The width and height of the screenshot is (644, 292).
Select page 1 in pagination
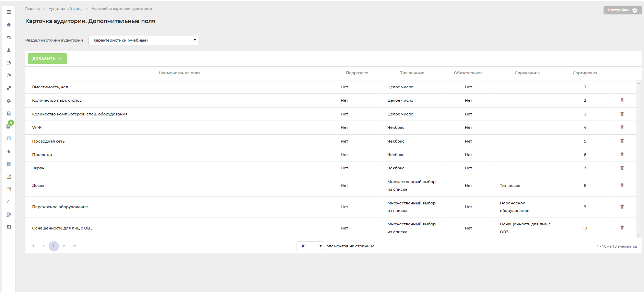point(54,246)
